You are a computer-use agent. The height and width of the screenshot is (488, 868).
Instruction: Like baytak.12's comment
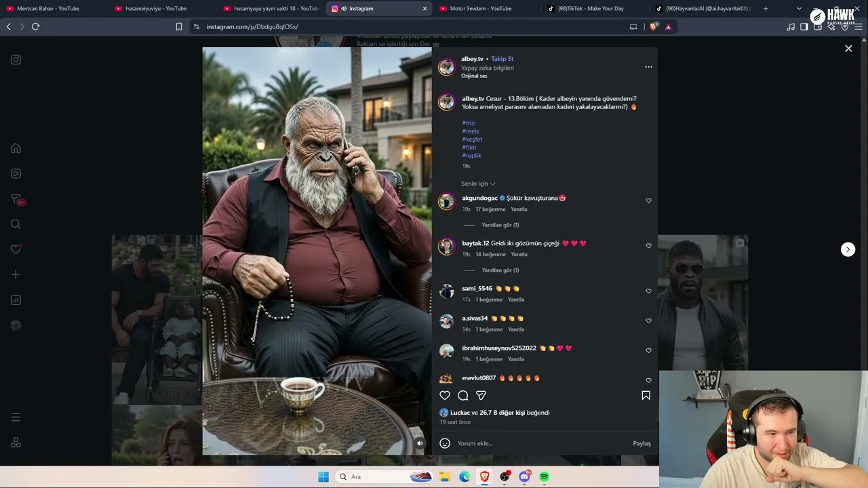(648, 246)
